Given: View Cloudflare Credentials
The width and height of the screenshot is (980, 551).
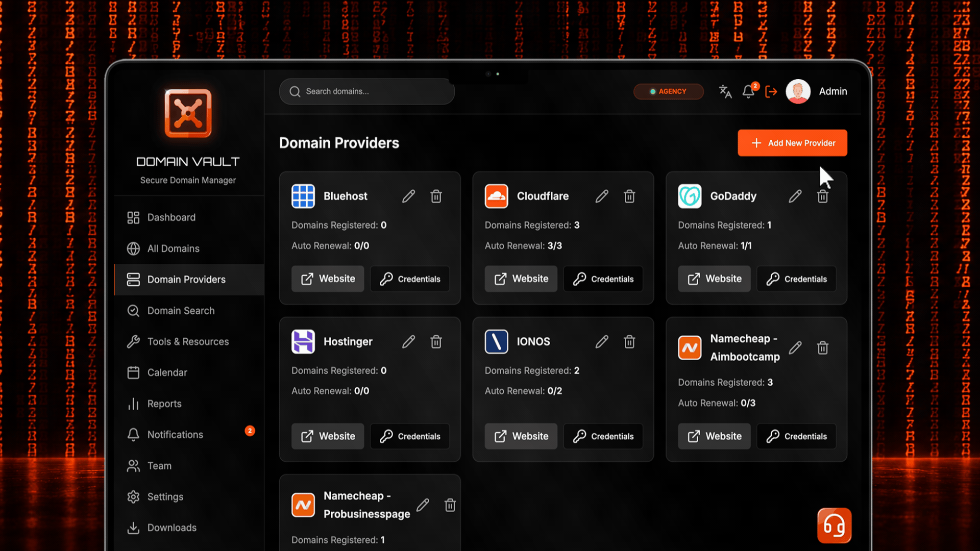Looking at the screenshot, I should coord(603,279).
